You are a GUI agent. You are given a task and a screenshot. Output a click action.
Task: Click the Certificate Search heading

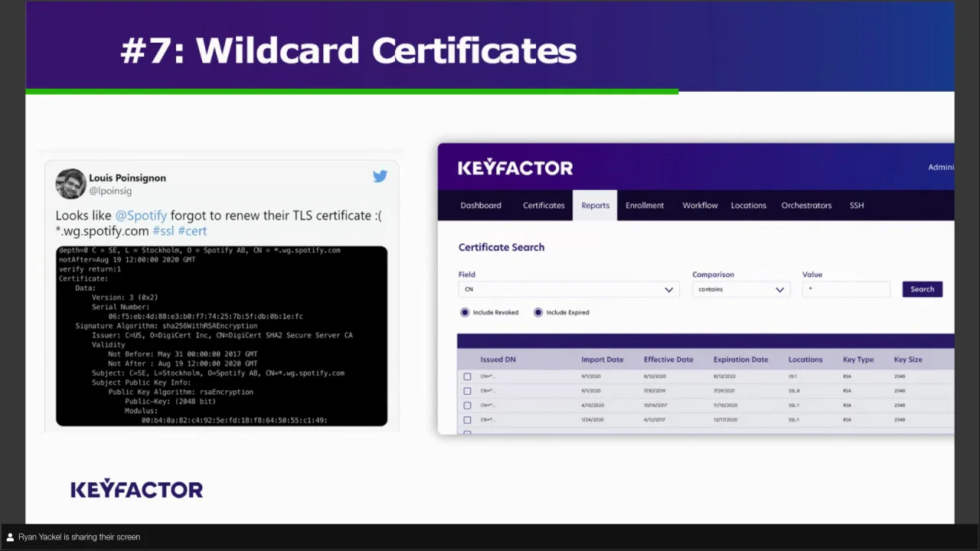[x=501, y=247]
